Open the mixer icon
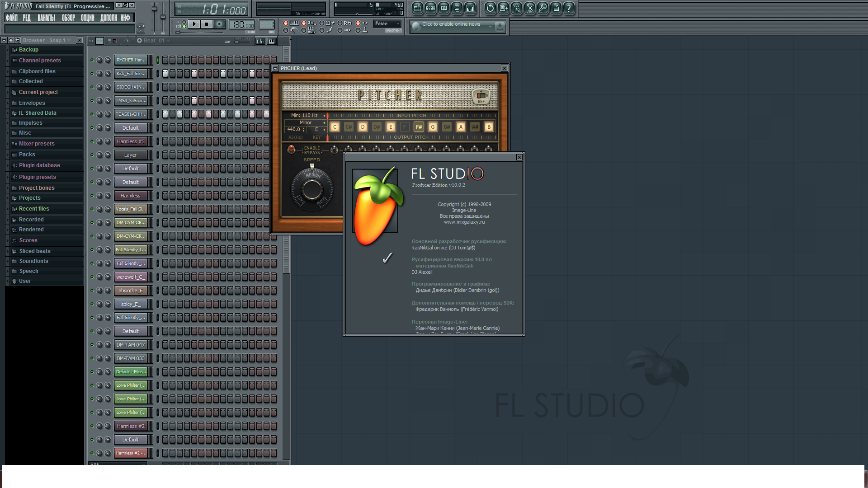868x488 pixels. 470,8
